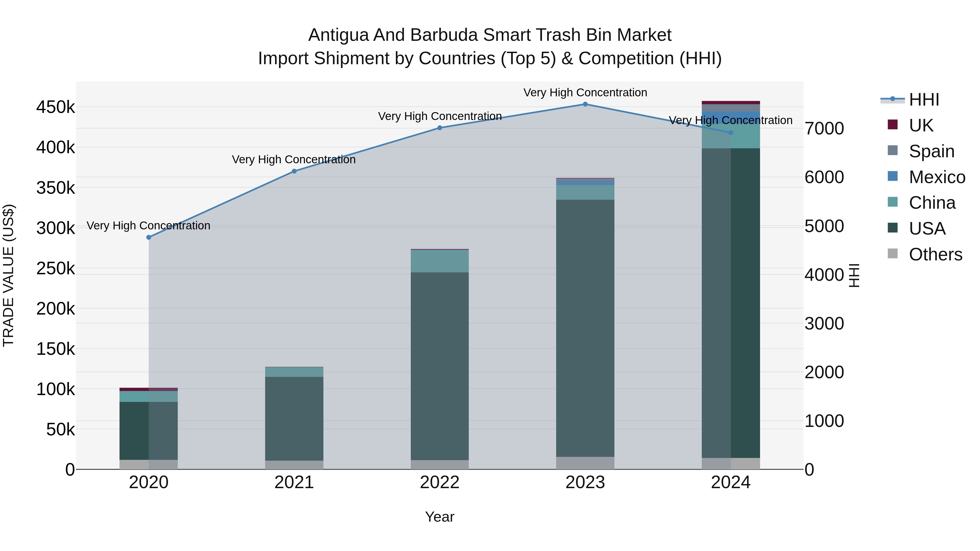The image size is (980, 551).
Task: Select the 2021 HHI data point
Action: (x=294, y=171)
